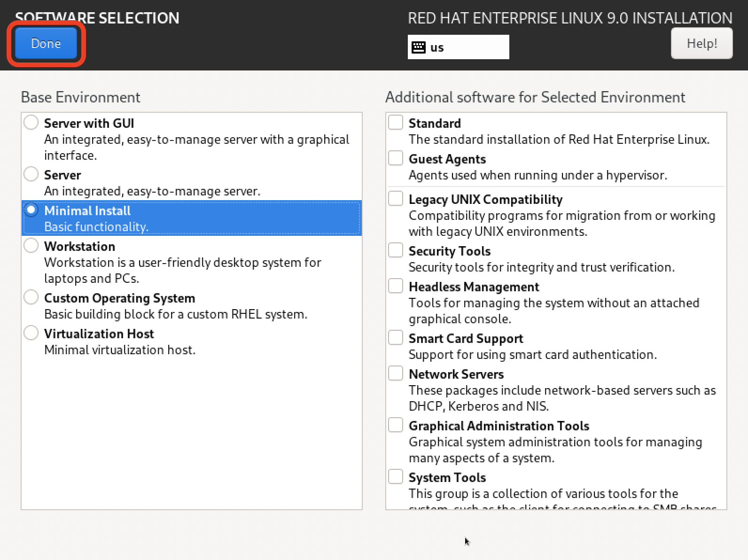Enable the System Tools checkbox

coord(396,477)
